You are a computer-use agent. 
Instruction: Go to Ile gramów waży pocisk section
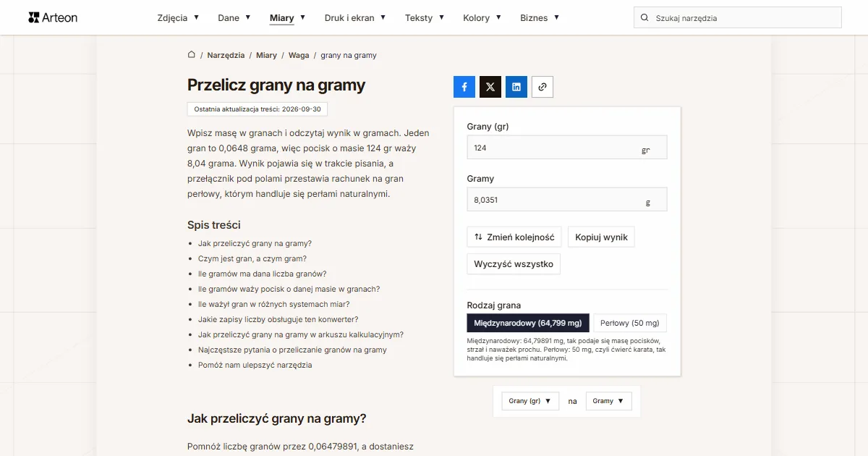(x=289, y=289)
